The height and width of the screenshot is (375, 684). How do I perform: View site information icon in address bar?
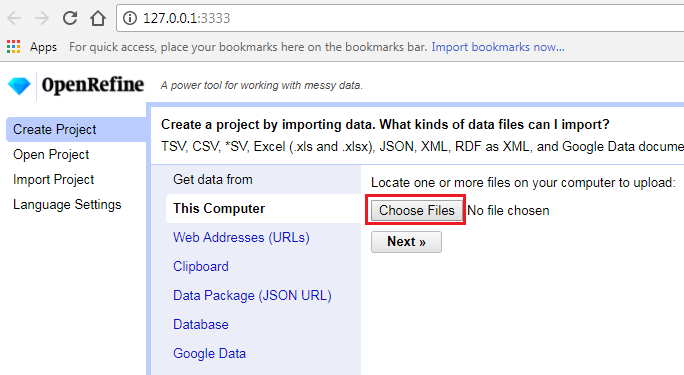[130, 18]
